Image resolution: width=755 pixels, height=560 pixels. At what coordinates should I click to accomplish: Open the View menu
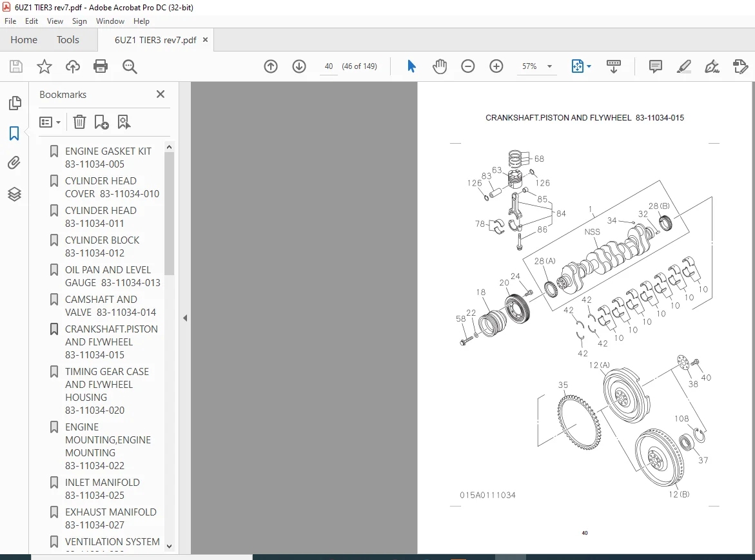click(x=55, y=21)
